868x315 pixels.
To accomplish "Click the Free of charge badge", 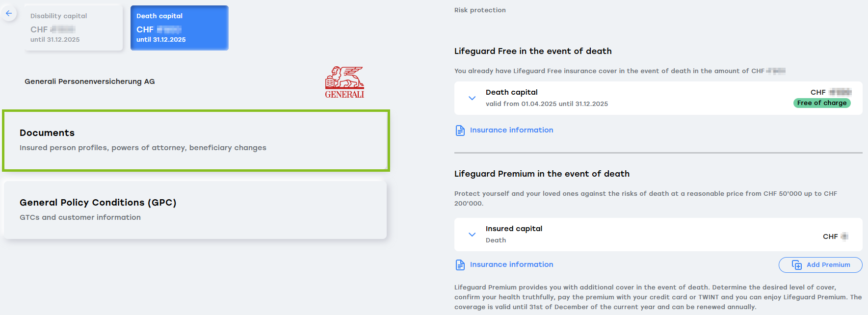I will pyautogui.click(x=822, y=103).
